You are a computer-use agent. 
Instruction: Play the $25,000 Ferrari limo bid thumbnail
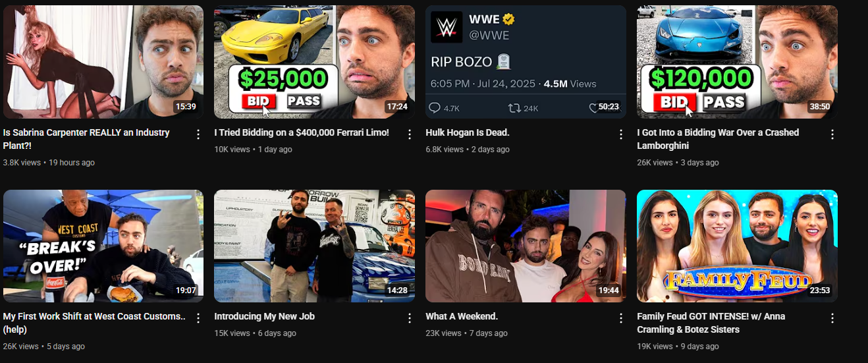(315, 62)
